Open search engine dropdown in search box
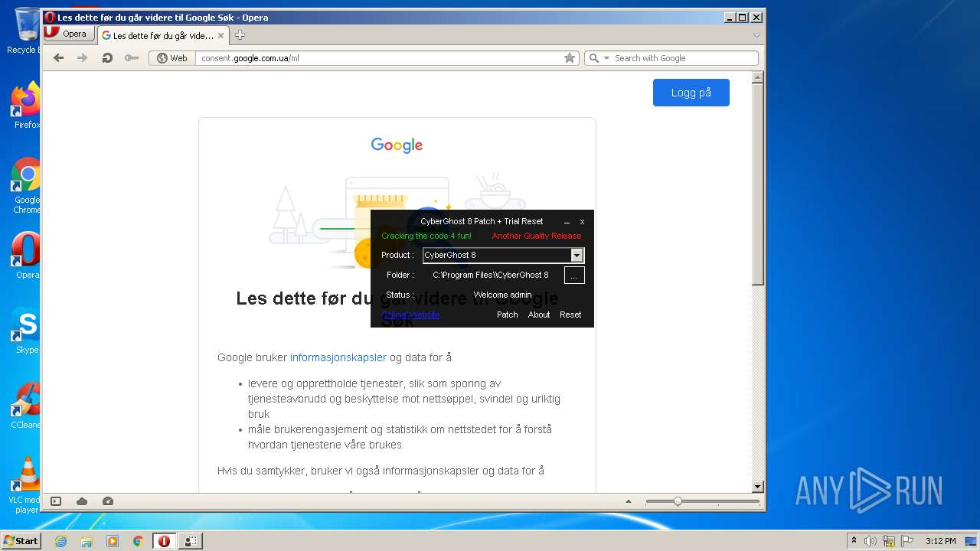Image resolution: width=980 pixels, height=551 pixels. click(606, 58)
